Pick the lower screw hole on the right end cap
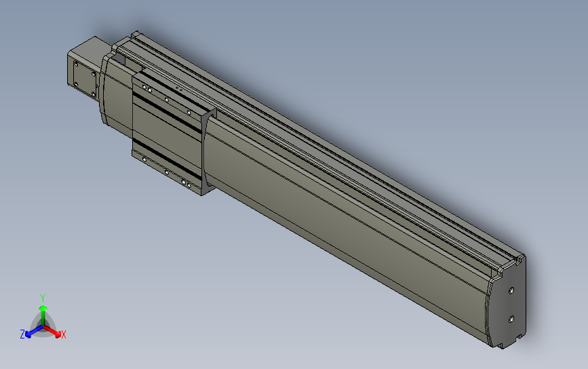588x369 pixels. (x=511, y=319)
